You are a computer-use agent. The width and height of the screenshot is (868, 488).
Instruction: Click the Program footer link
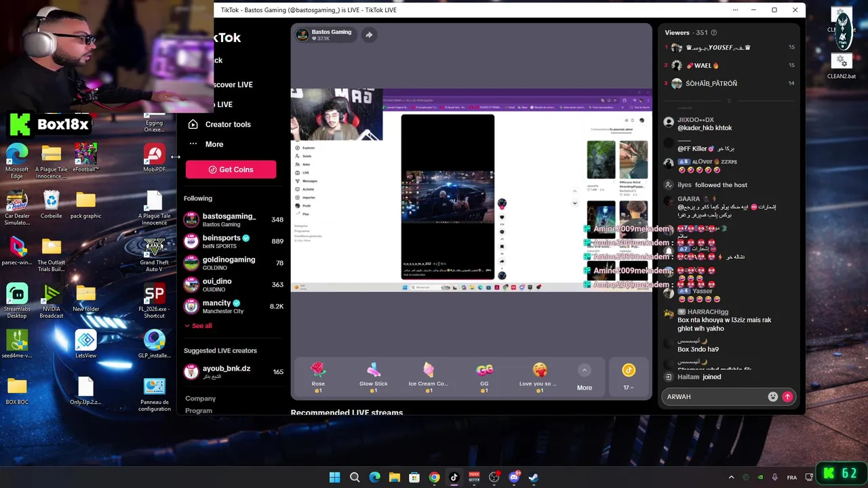pyautogui.click(x=199, y=411)
